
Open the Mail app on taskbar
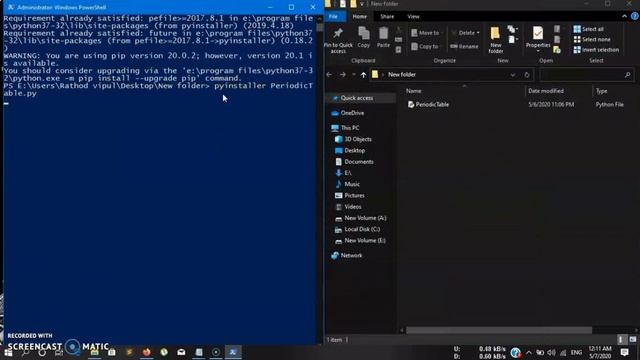181,352
